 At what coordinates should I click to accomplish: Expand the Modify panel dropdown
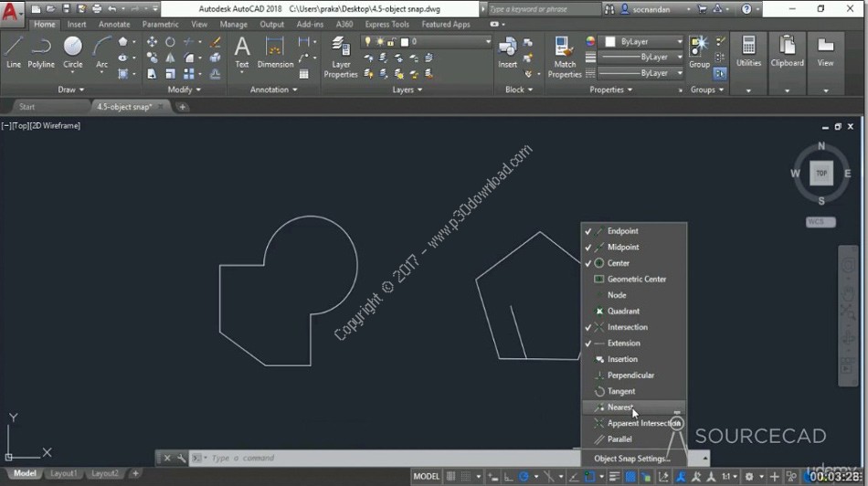point(184,90)
